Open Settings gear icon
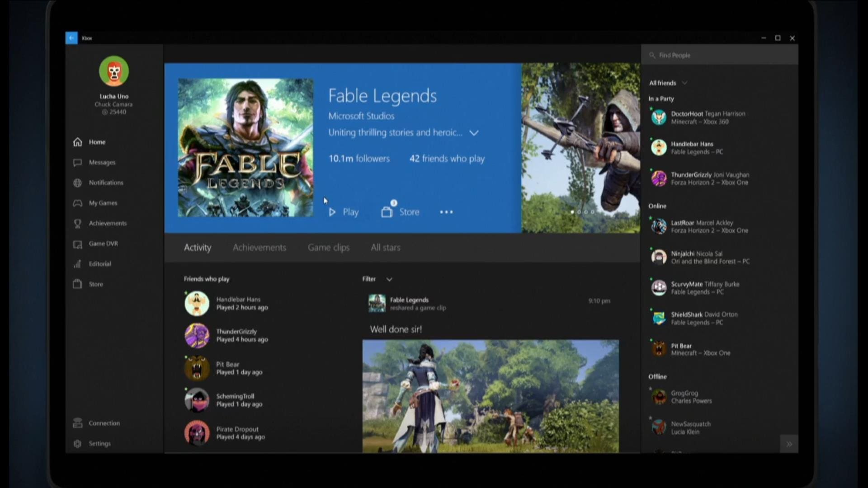The image size is (868, 488). point(78,443)
